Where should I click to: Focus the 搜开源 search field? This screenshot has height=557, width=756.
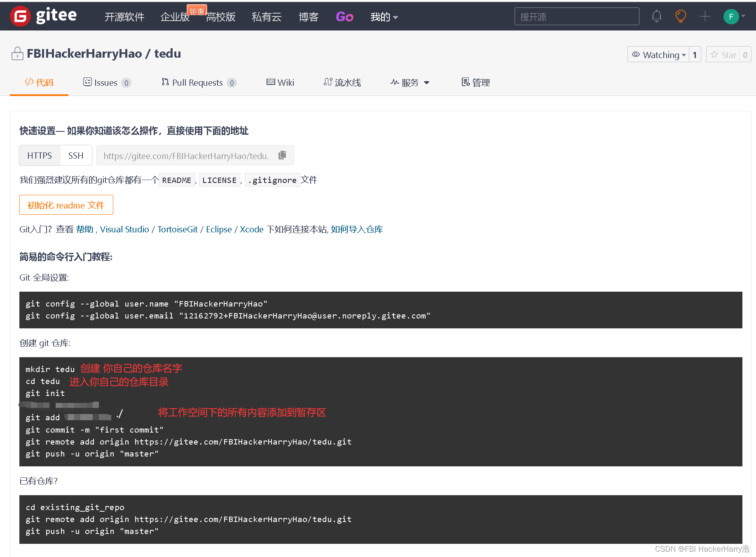577,16
